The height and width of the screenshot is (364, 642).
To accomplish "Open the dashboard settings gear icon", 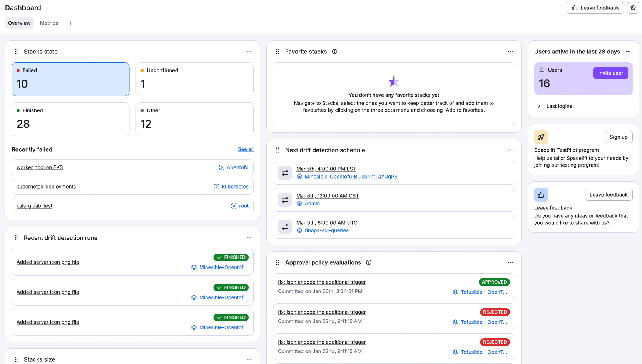I will tap(633, 8).
